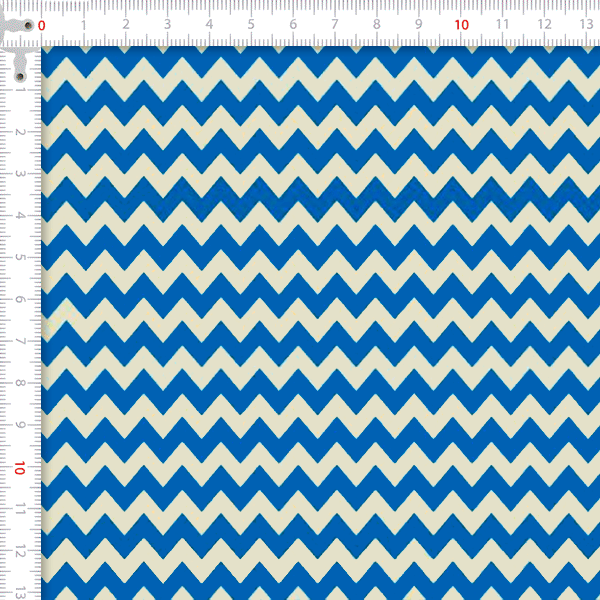This screenshot has width=600, height=600.
Task: Pick the 2 mark on the left ruler
Action: pyautogui.click(x=20, y=132)
